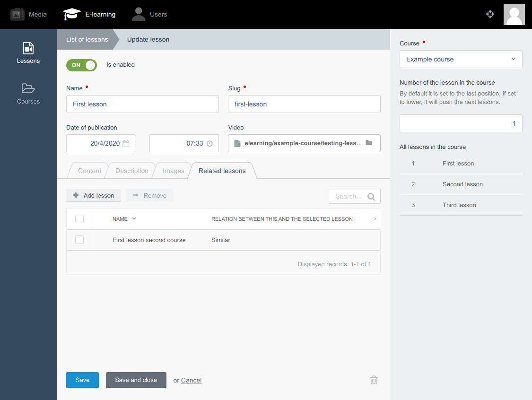Click the Video file path field
Image resolution: width=532 pixels, height=400 pixels.
(305, 144)
